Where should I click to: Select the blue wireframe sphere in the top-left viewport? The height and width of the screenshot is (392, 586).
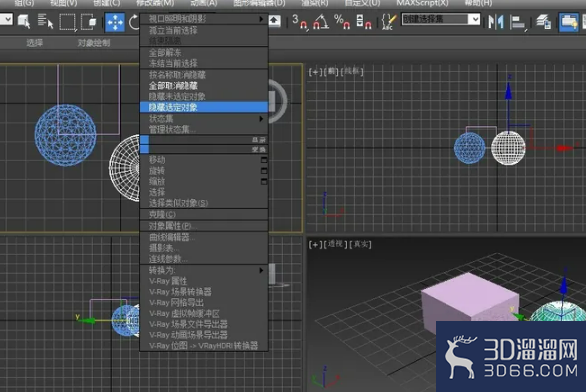coord(65,135)
